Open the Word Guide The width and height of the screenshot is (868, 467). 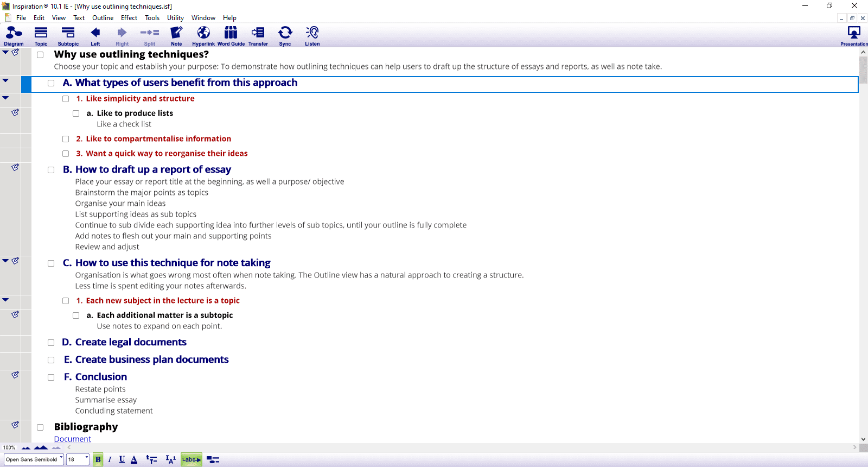[x=231, y=36]
